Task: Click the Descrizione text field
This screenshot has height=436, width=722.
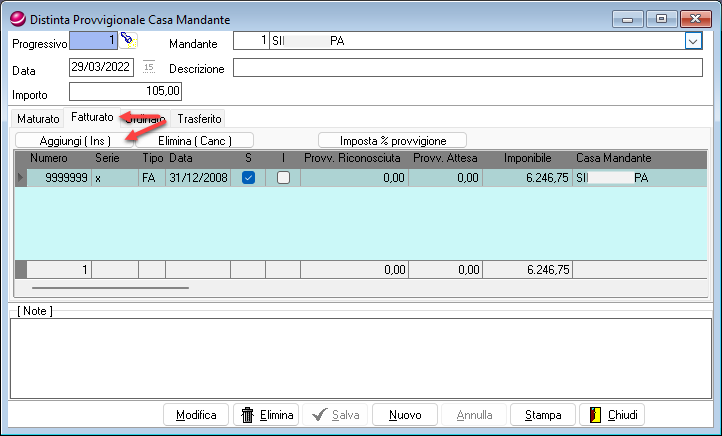Action: click(468, 68)
